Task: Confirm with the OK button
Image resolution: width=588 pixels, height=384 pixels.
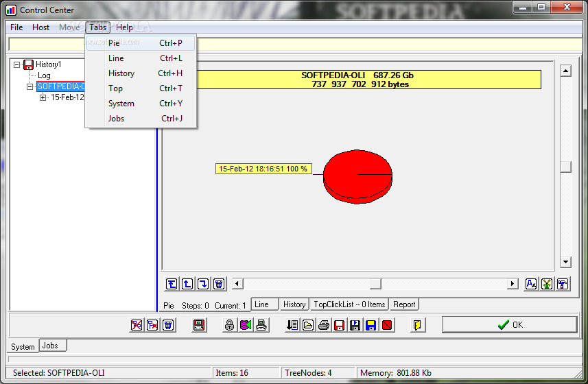Action: [x=509, y=325]
